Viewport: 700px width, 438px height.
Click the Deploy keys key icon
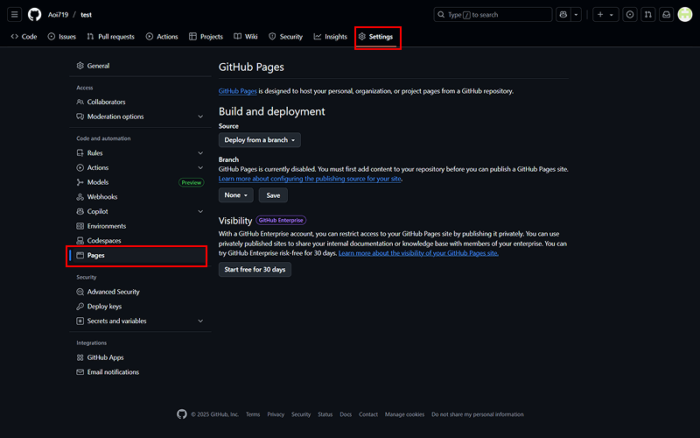(80, 306)
